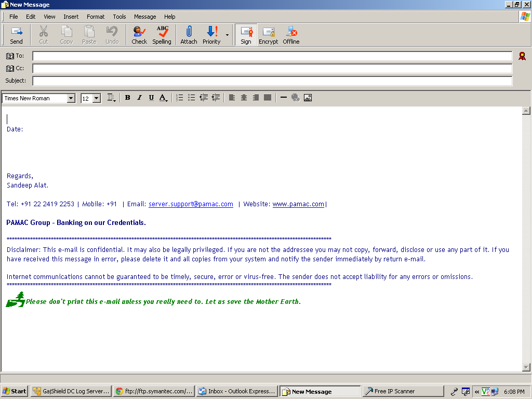The image size is (532, 399).
Task: Open the Times New Roman font dropdown
Action: click(x=71, y=99)
